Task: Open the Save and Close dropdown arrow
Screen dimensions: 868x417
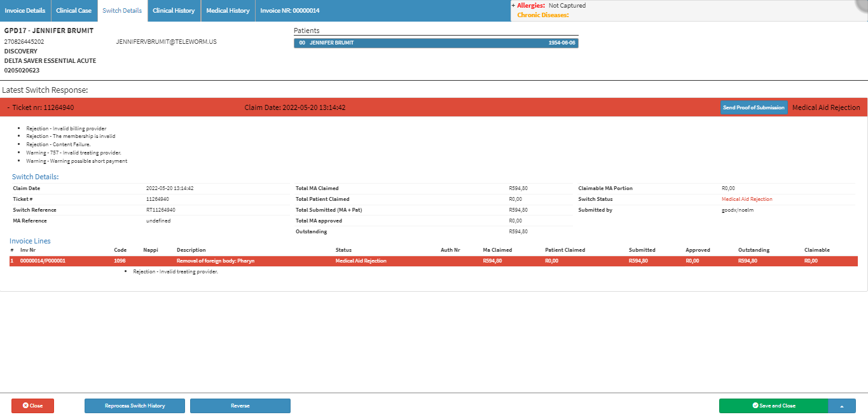Action: coord(842,406)
